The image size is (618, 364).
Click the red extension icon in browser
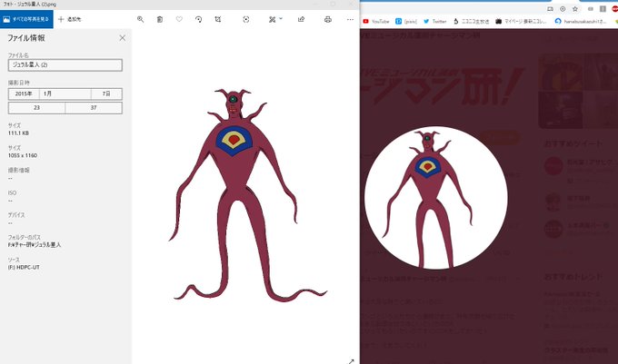pos(615,9)
